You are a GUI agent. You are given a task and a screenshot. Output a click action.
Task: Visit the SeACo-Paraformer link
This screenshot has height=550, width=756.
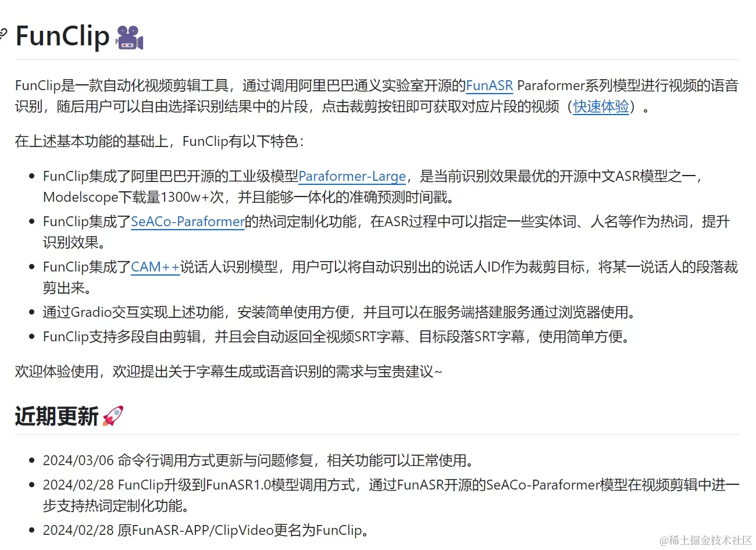click(x=188, y=222)
